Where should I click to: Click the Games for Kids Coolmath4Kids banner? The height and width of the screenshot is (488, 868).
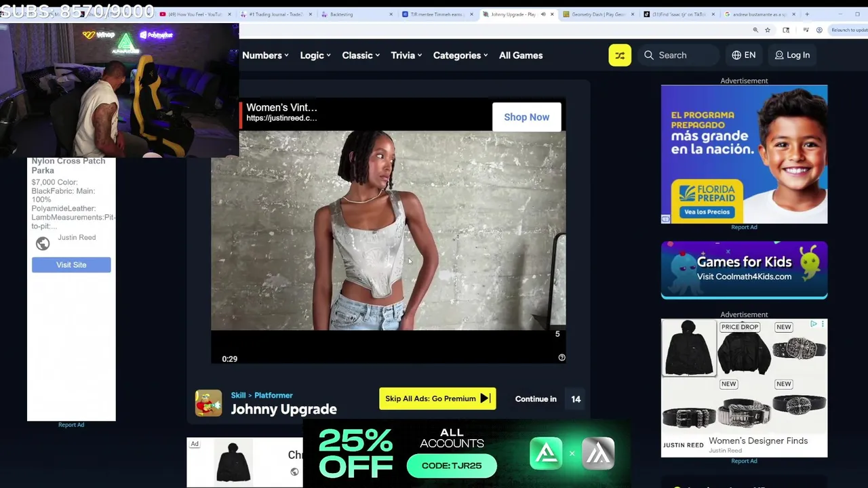(x=744, y=270)
